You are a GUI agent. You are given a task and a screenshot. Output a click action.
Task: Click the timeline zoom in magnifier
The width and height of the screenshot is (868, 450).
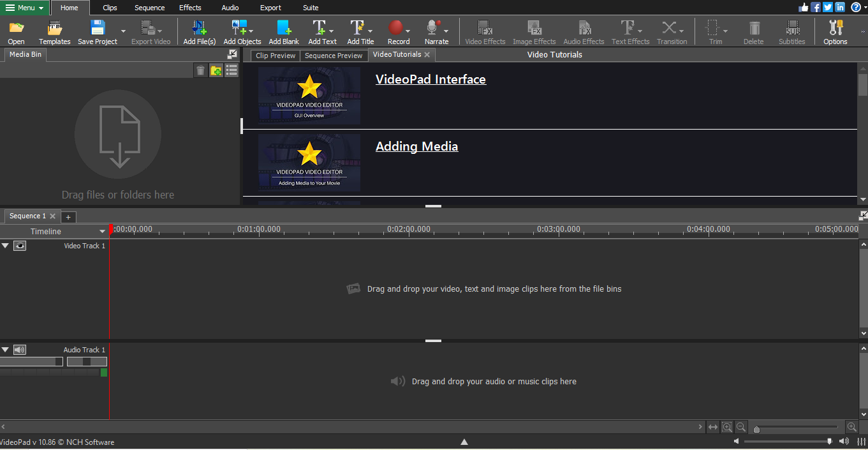(x=851, y=427)
